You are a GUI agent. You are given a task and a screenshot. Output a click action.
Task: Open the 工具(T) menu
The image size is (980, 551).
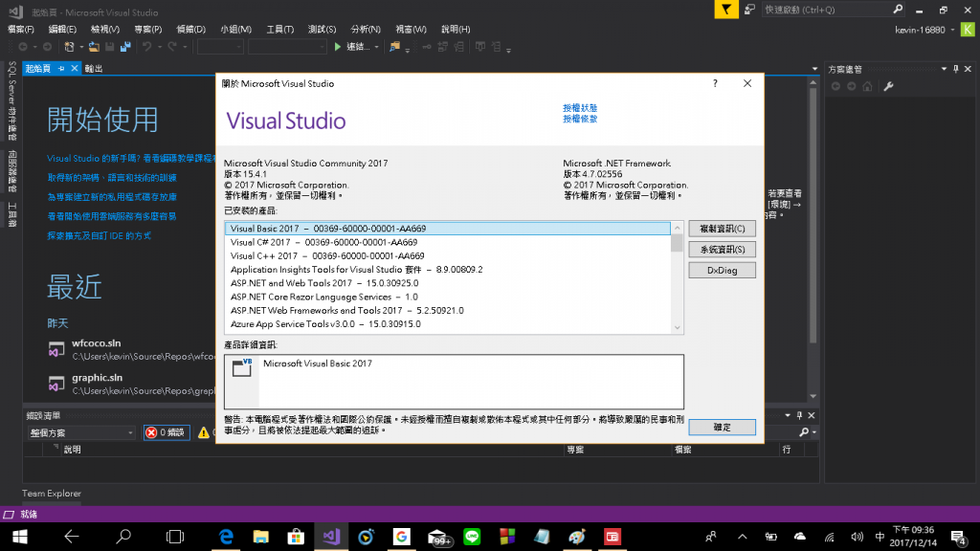point(280,30)
